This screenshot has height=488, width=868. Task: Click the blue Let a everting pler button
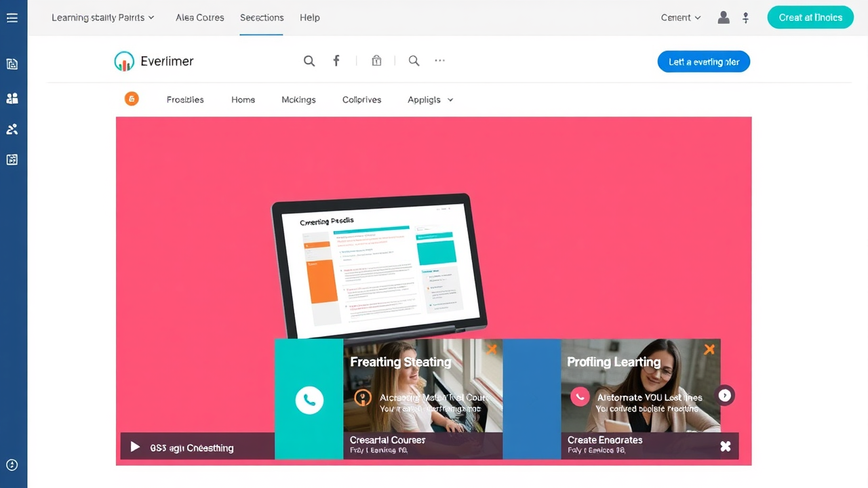click(704, 62)
